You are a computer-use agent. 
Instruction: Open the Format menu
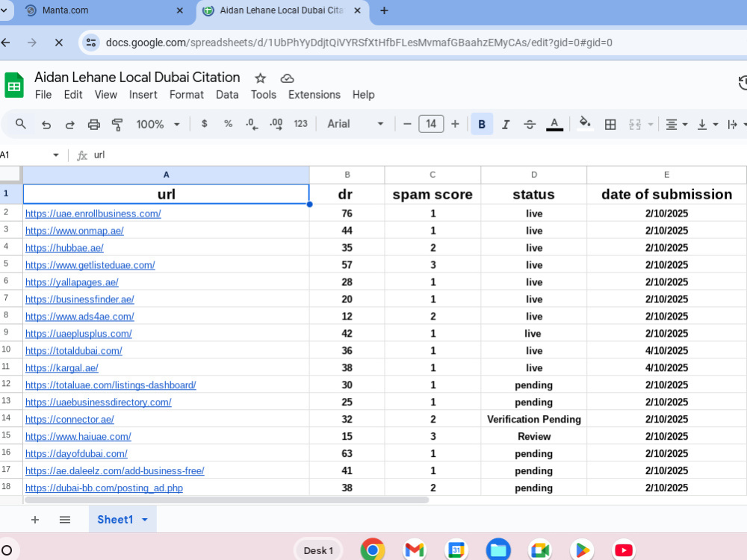click(x=186, y=95)
